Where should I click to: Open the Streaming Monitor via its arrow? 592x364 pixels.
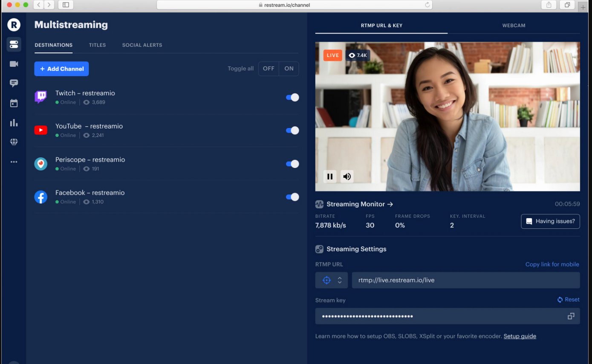(x=390, y=204)
